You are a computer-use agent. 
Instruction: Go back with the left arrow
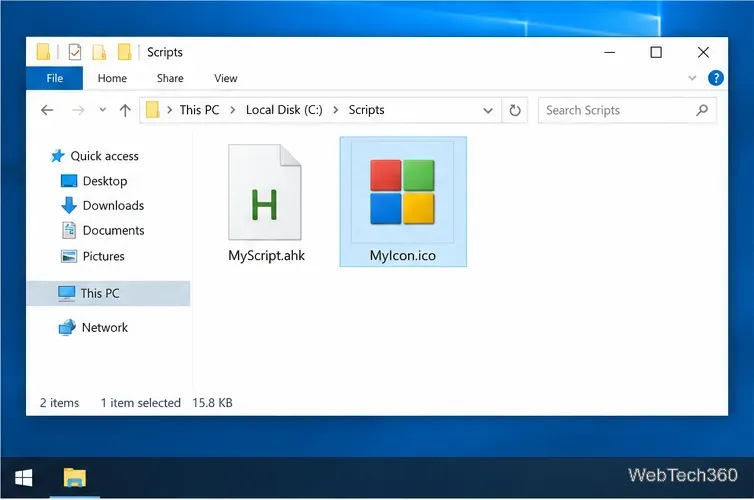pyautogui.click(x=47, y=110)
